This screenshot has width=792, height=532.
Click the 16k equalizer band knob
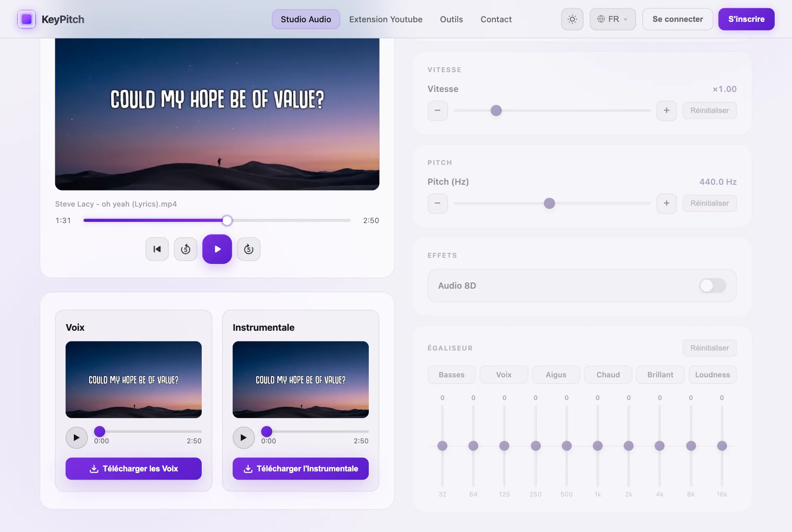click(722, 446)
